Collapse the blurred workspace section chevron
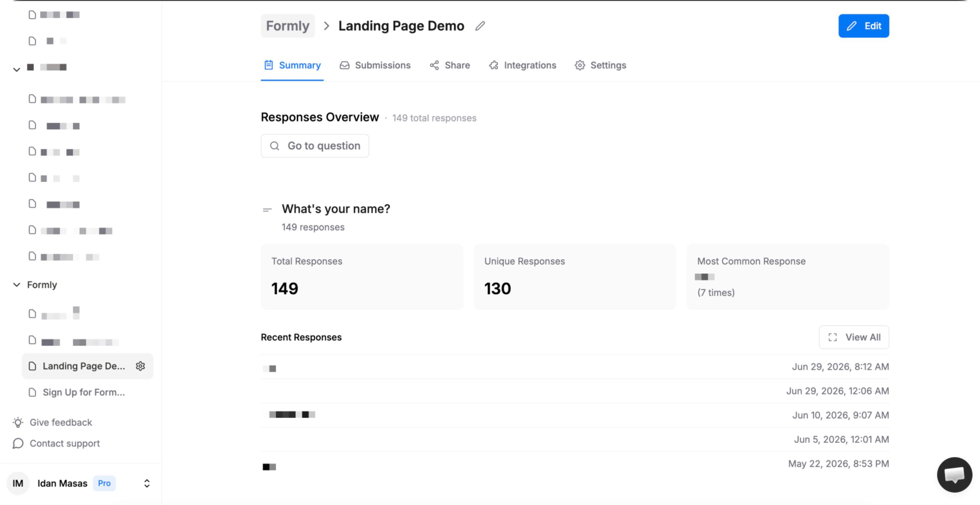The height and width of the screenshot is (505, 980). coord(17,69)
